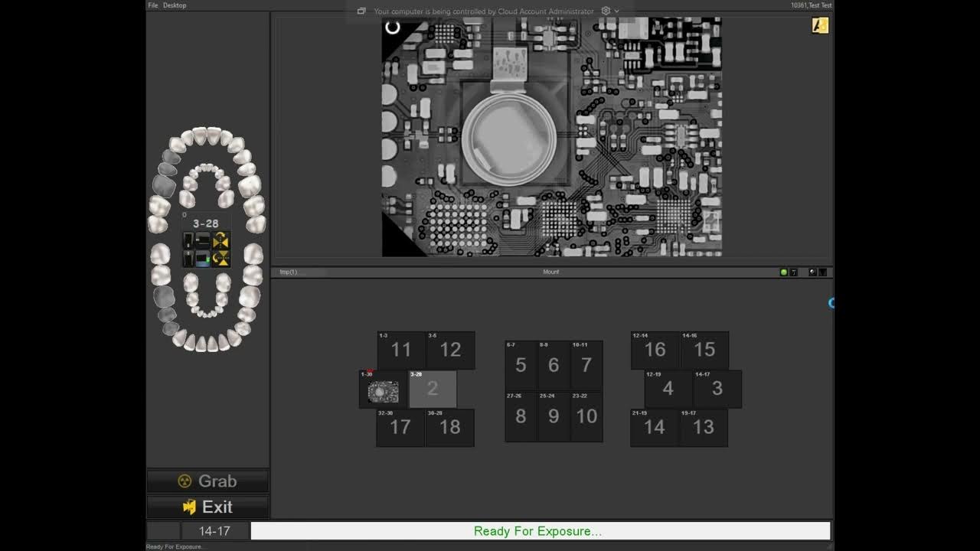Image resolution: width=980 pixels, height=551 pixels.
Task: Select mount slot 12 labeled 3-5
Action: pyautogui.click(x=450, y=350)
